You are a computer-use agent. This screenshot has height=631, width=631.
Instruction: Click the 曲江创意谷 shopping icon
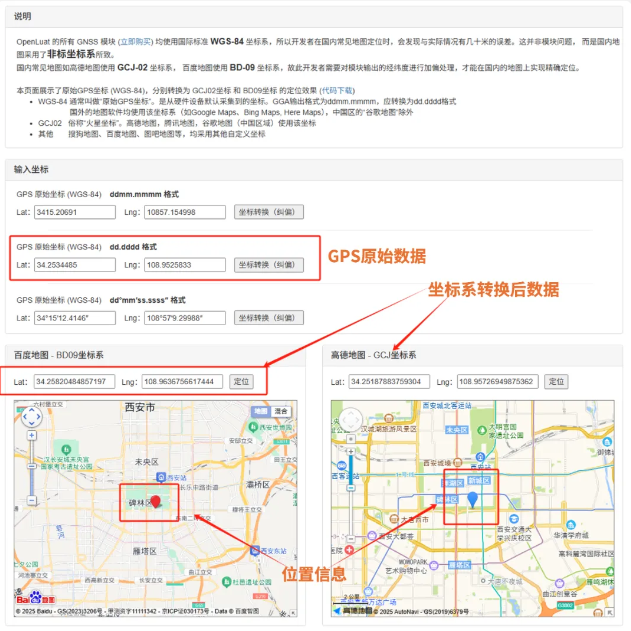point(559,584)
